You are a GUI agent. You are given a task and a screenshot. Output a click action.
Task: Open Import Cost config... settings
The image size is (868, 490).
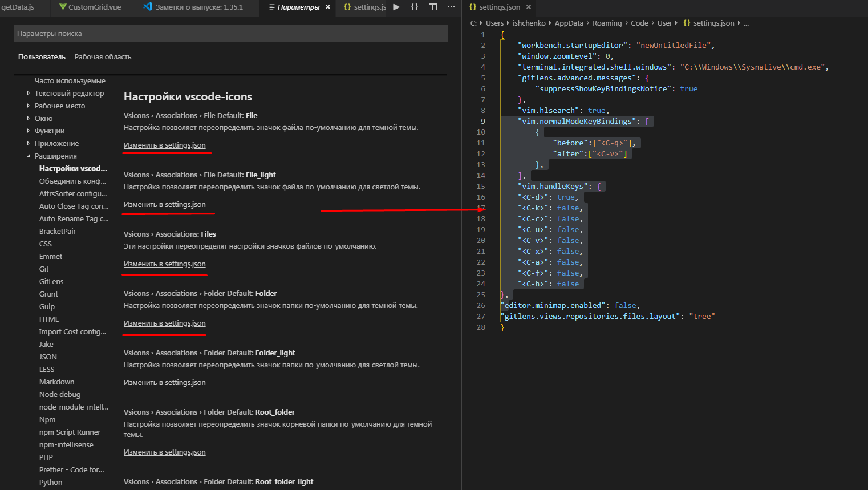click(x=72, y=331)
